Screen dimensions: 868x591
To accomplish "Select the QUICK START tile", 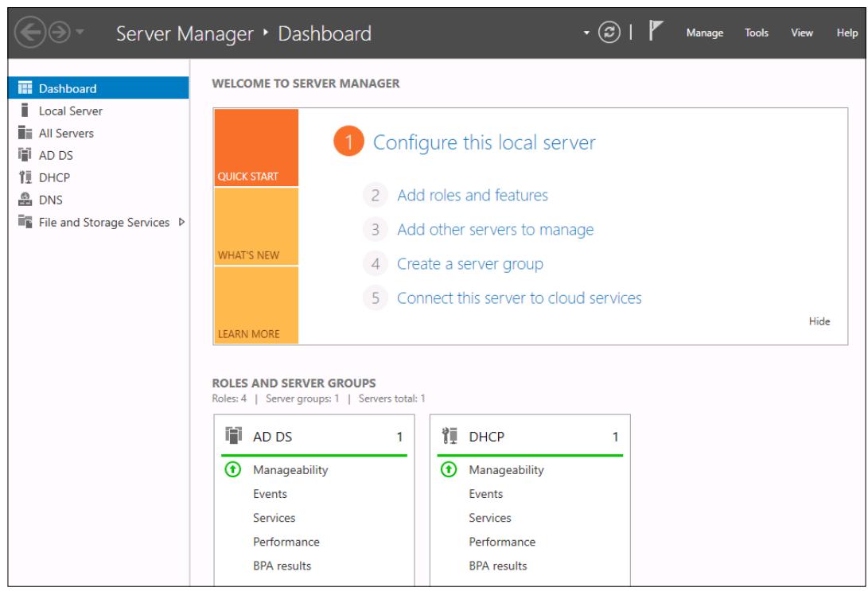I will coord(256,148).
